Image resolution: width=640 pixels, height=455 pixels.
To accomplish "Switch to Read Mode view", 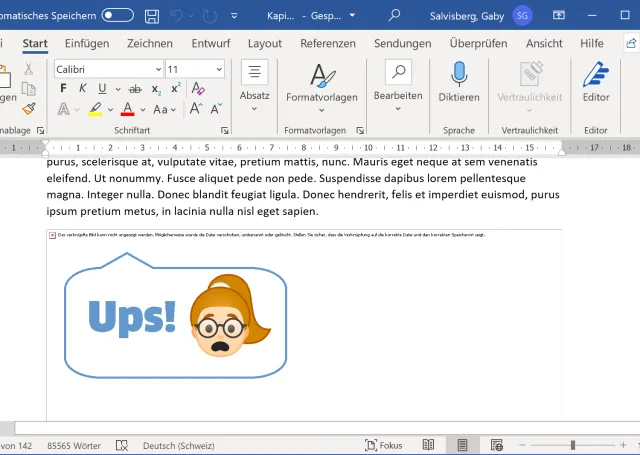I will click(x=428, y=445).
